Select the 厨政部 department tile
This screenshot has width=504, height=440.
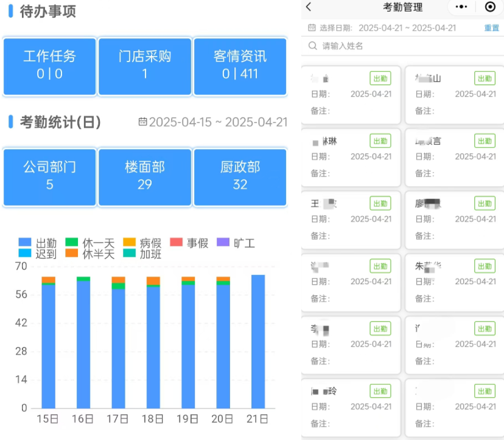[240, 177]
